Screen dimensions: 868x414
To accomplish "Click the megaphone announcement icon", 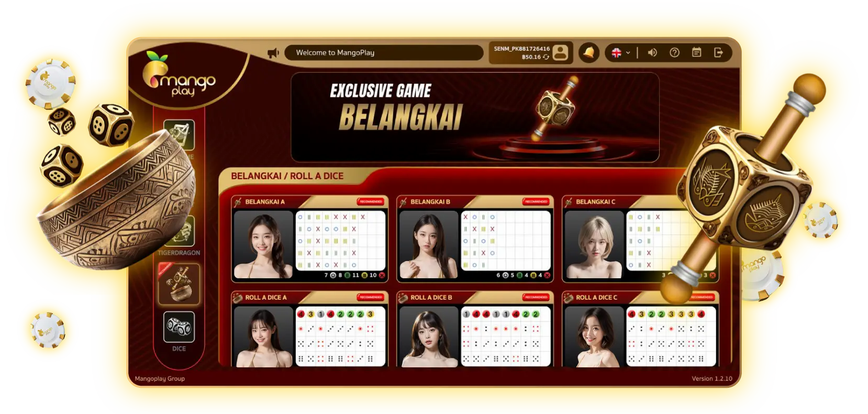I will coord(273,53).
